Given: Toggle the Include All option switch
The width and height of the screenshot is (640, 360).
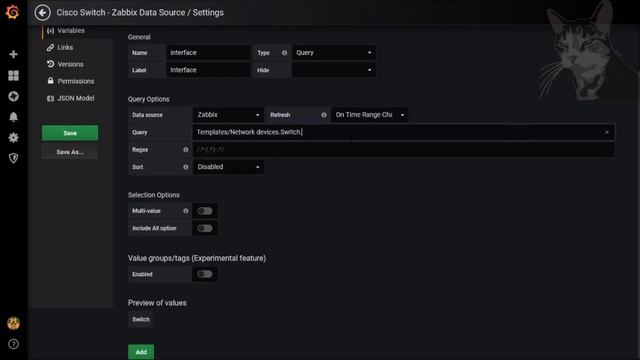Looking at the screenshot, I should click(x=205, y=228).
